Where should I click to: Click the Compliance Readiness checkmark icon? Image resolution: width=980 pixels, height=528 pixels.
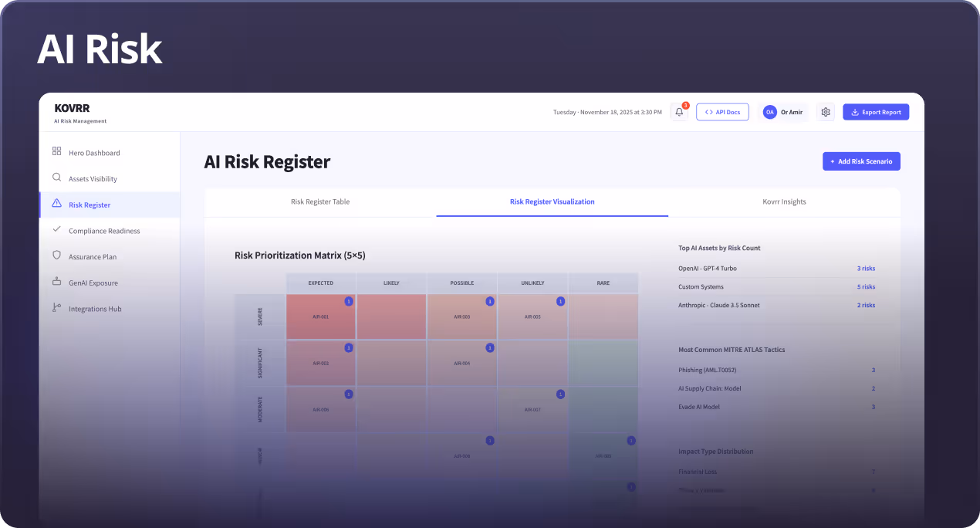point(56,229)
